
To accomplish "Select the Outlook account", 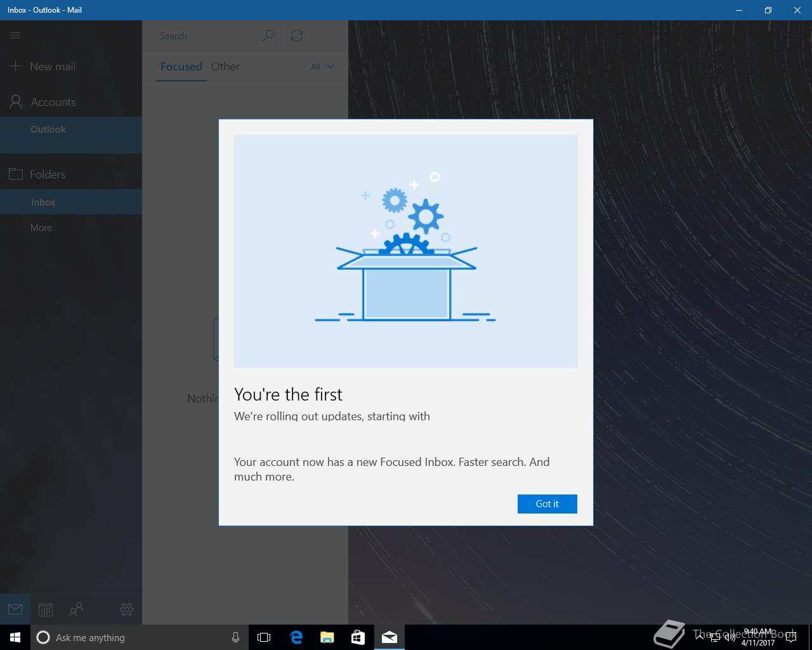I will tap(71, 135).
